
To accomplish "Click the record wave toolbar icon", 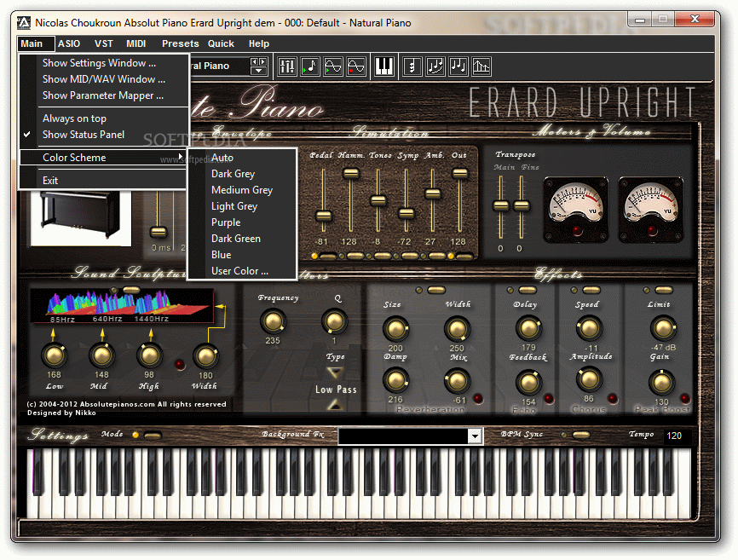I will (356, 66).
